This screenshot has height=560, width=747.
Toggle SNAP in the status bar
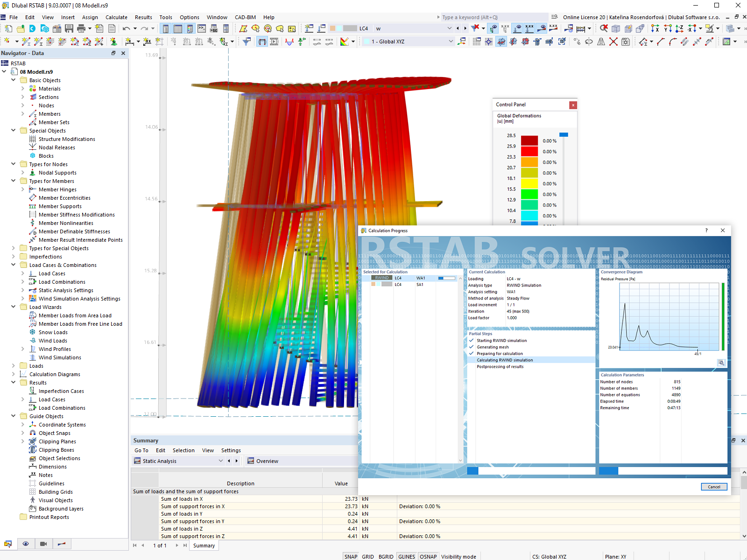[351, 556]
